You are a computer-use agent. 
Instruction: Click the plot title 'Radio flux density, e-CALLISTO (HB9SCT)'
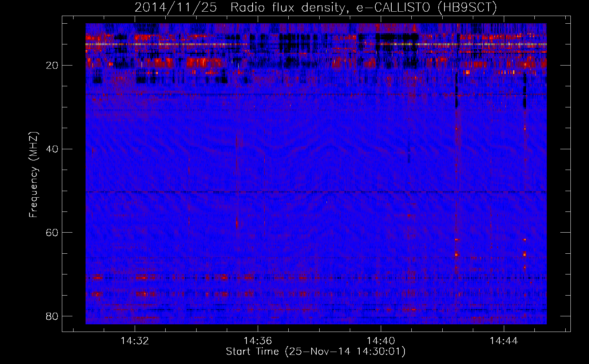(364, 7)
